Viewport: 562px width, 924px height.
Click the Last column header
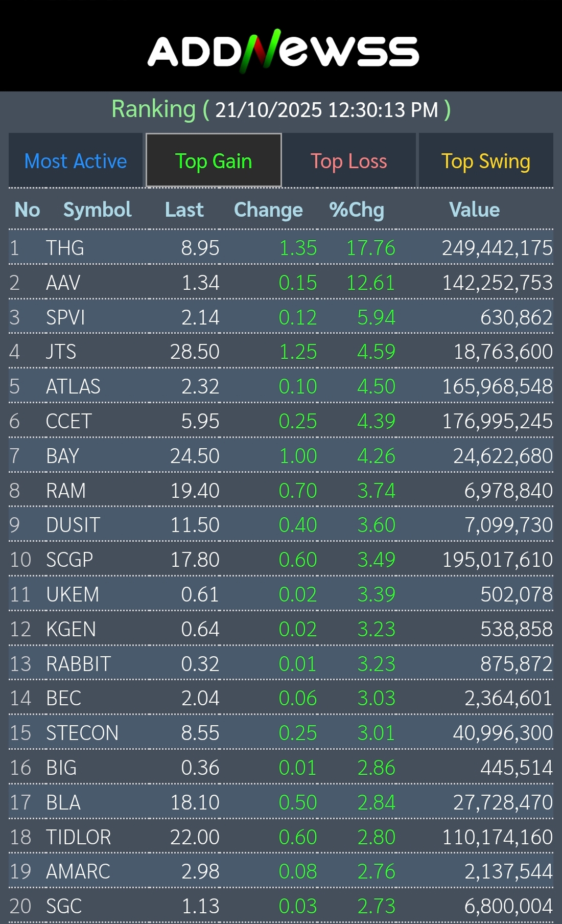(x=184, y=210)
